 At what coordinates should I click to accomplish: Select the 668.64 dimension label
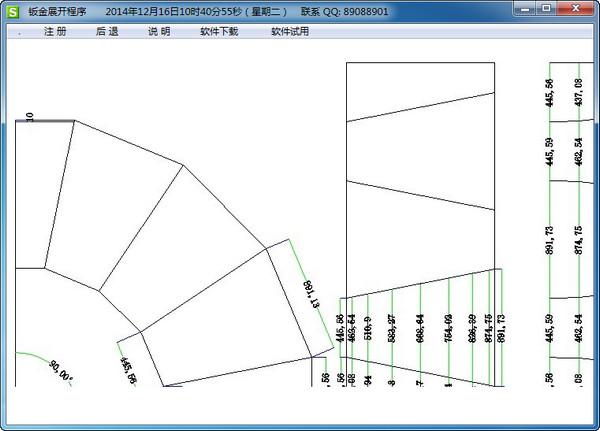420,327
